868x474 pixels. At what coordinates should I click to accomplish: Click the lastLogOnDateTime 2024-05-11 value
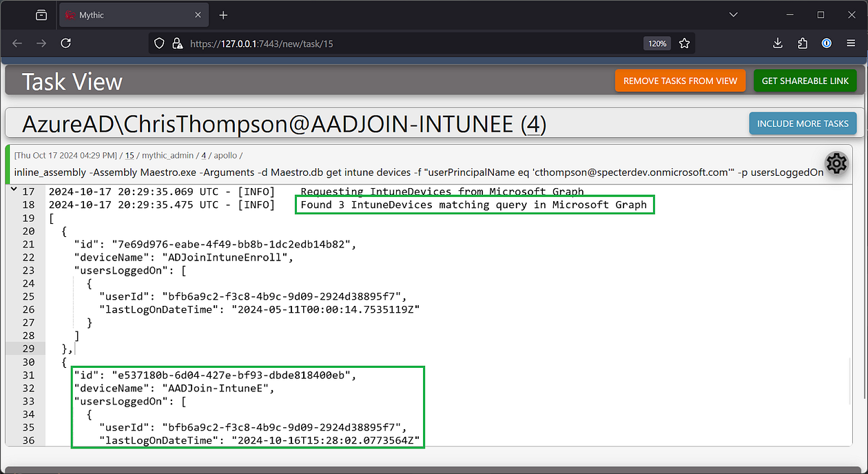[325, 309]
